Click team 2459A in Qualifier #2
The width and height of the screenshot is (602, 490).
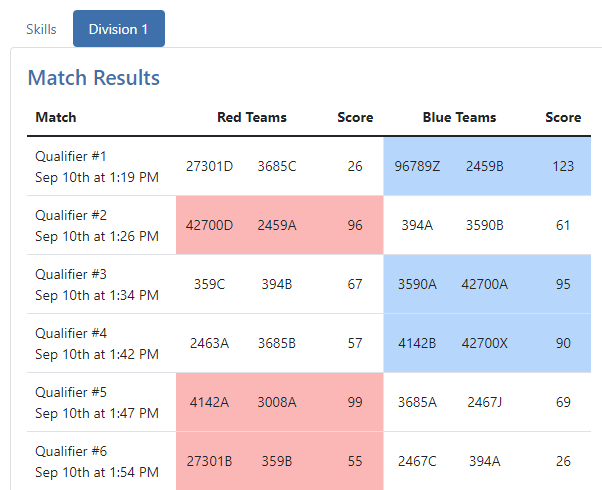click(x=277, y=225)
